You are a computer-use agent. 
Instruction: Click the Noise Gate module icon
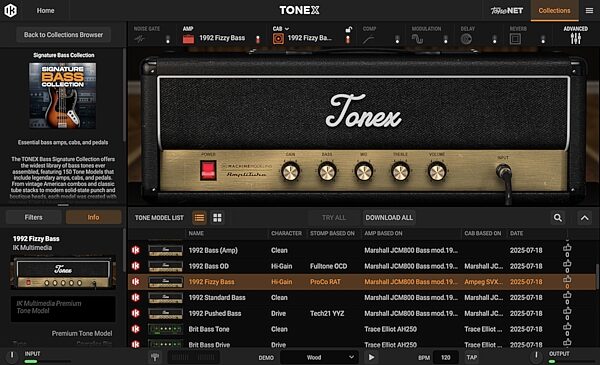pyautogui.click(x=140, y=39)
